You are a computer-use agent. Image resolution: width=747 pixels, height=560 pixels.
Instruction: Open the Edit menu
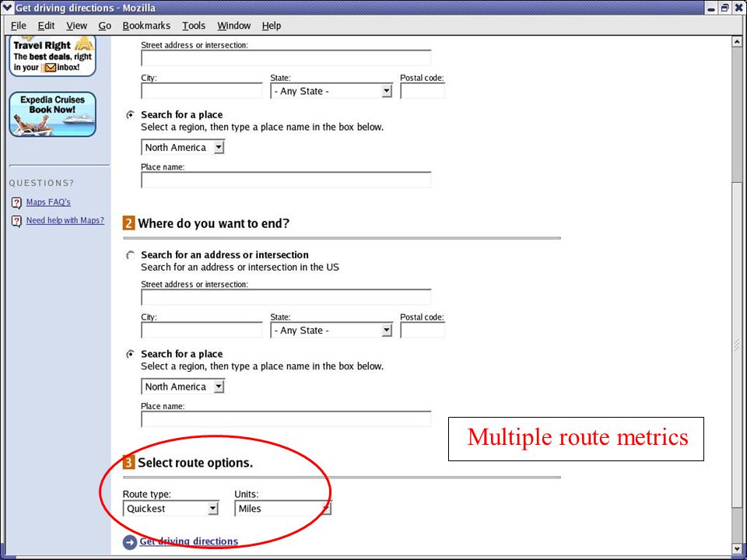point(46,26)
